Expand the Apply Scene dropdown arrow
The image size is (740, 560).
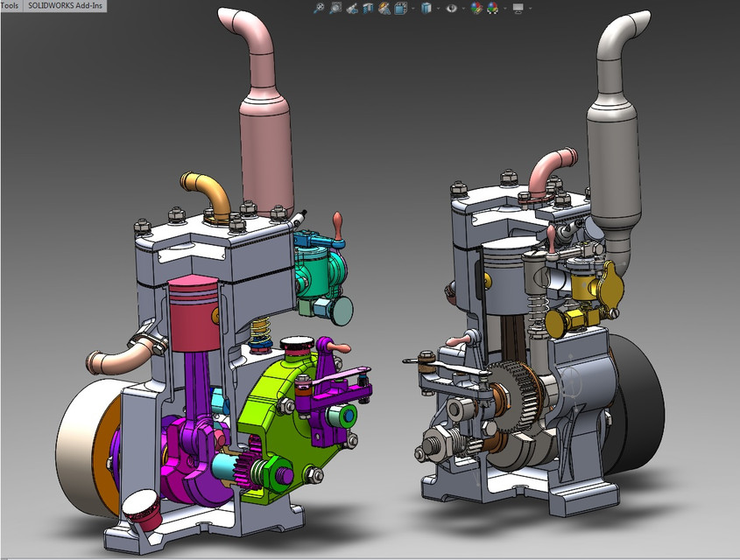tap(504, 7)
